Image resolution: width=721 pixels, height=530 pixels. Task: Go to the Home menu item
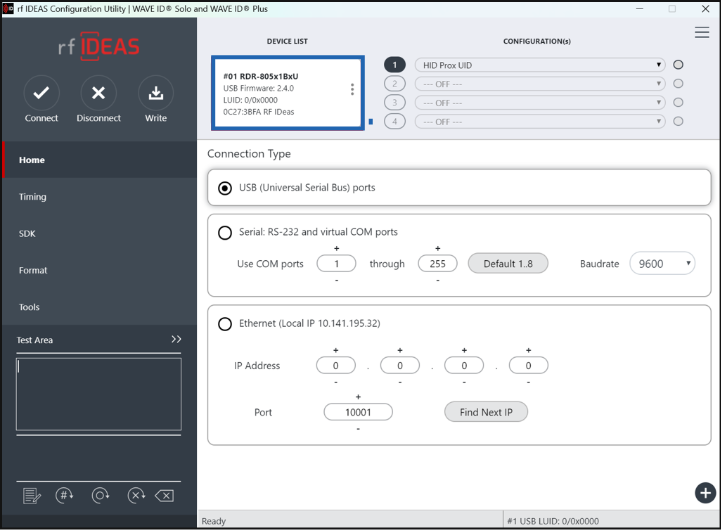click(99, 160)
